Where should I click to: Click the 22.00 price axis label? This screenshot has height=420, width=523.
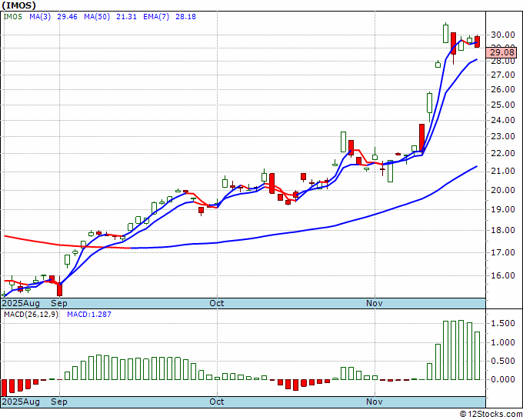502,153
